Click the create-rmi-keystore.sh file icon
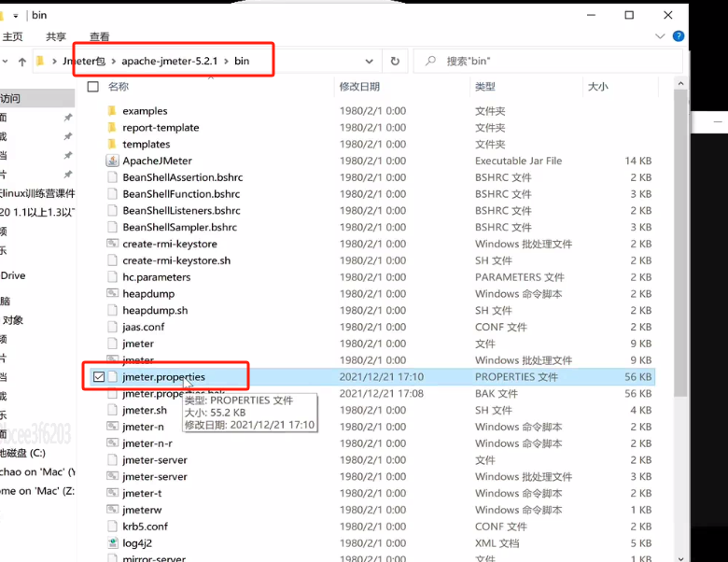 [112, 260]
